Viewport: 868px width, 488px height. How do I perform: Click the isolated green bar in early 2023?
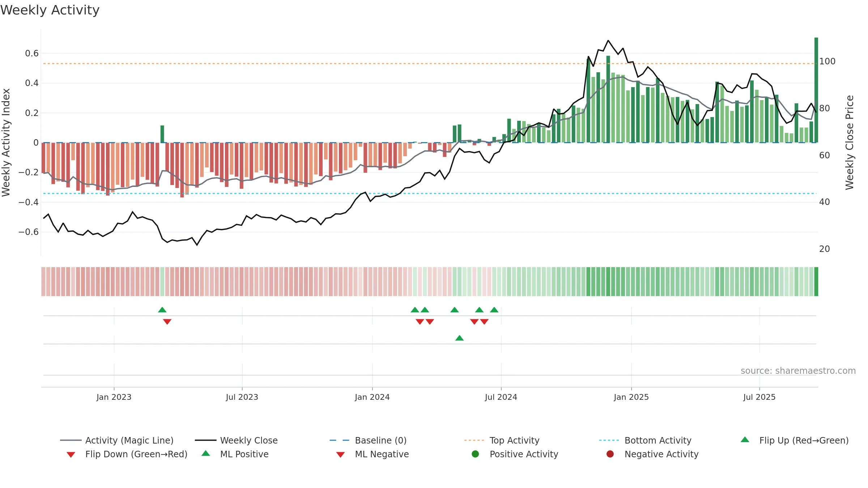(162, 134)
